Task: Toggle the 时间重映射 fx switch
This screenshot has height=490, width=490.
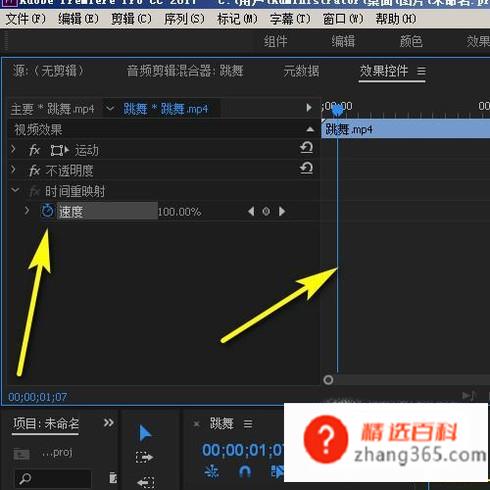Action: [34, 191]
